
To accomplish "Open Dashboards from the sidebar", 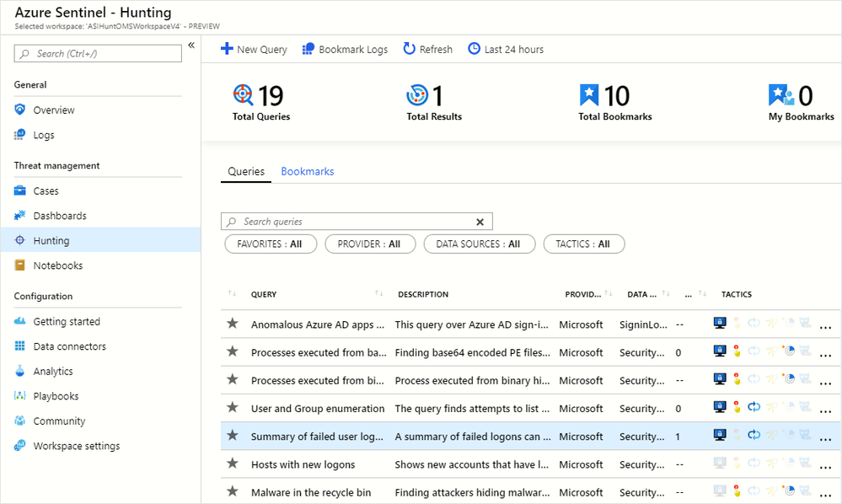I will (60, 216).
